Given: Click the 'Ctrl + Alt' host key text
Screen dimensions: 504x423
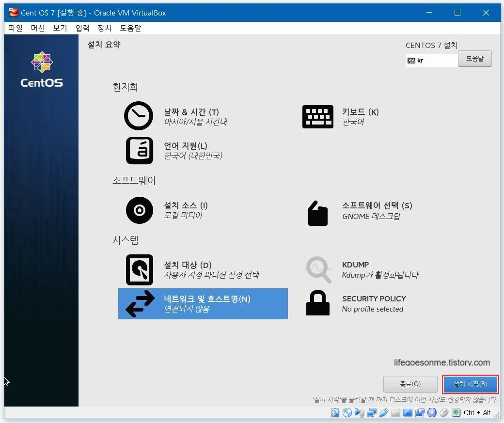Looking at the screenshot, I should [x=477, y=413].
